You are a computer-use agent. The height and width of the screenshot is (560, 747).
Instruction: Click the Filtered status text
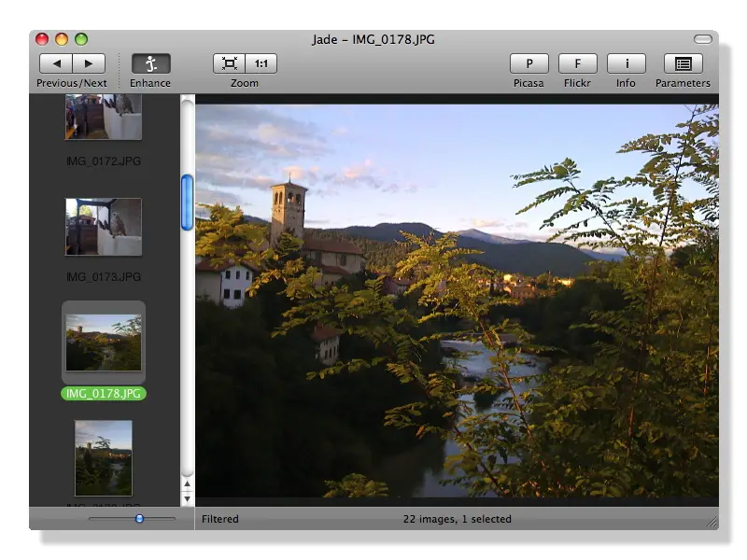[x=220, y=519]
